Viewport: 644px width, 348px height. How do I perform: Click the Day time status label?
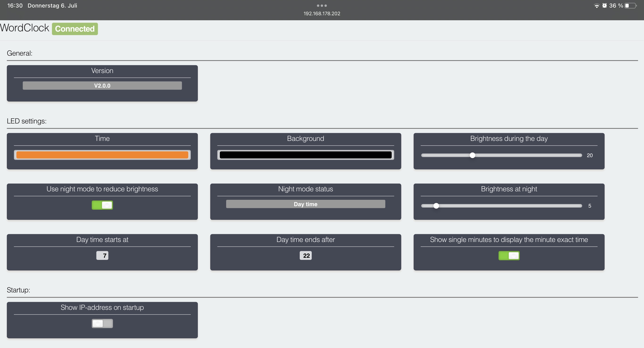(x=306, y=204)
